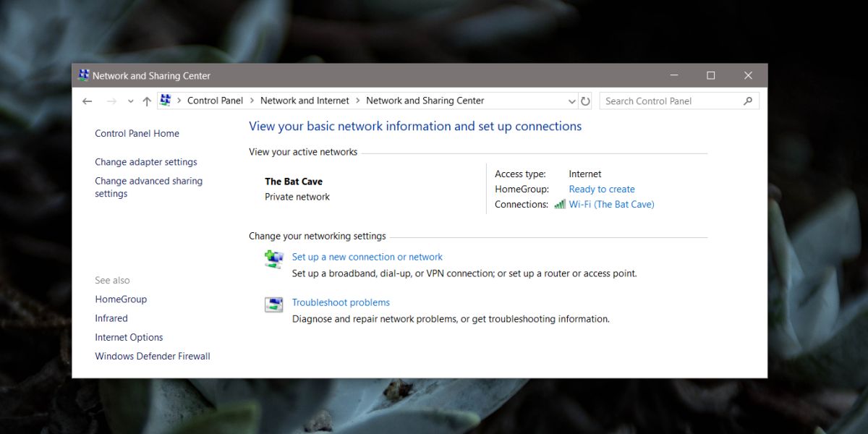Open Change adapter settings

(x=146, y=162)
